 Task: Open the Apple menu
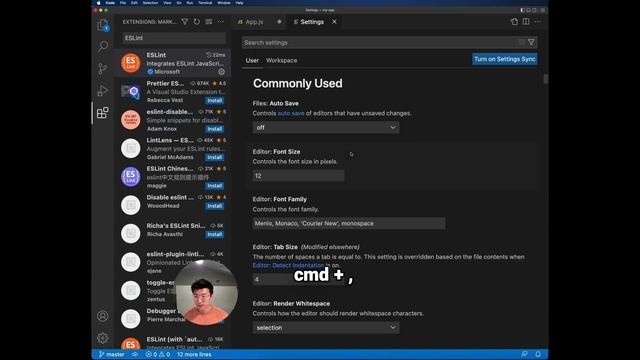click(98, 2)
